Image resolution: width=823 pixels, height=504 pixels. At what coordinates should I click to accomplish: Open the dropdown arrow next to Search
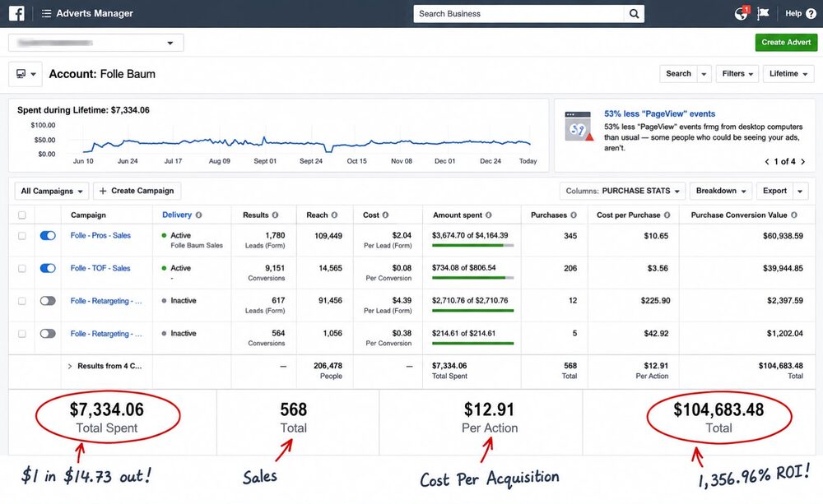click(704, 74)
